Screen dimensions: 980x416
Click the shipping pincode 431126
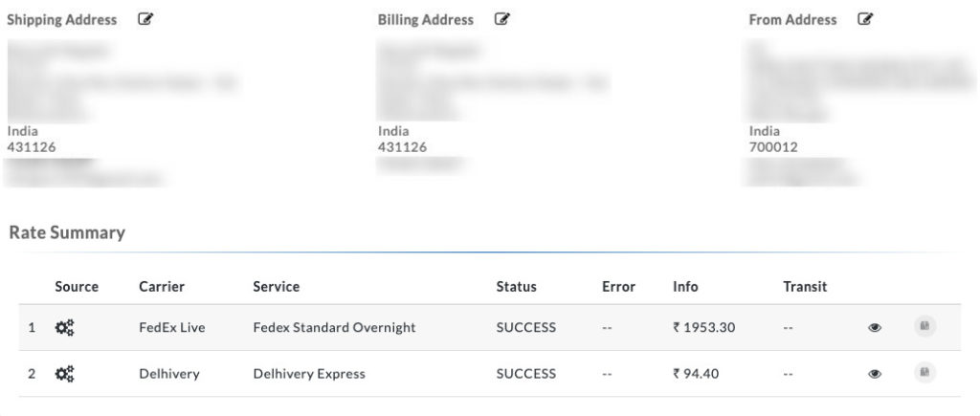(32, 147)
